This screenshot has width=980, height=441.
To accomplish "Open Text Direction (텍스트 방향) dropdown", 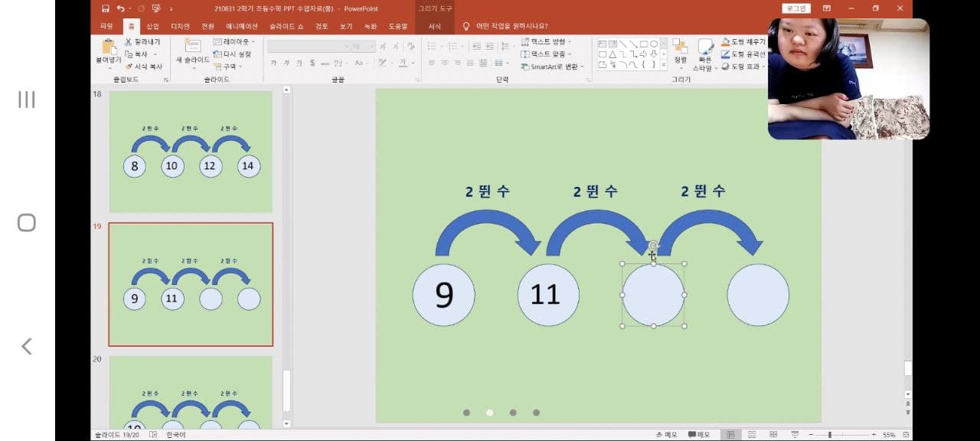I will click(546, 42).
